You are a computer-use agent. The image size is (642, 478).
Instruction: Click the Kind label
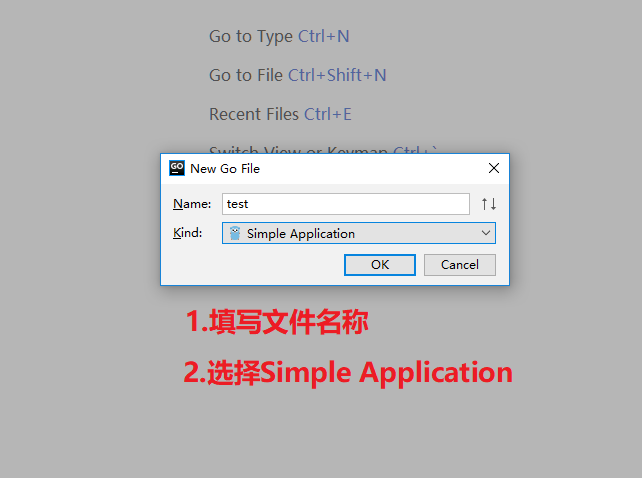[x=188, y=233]
